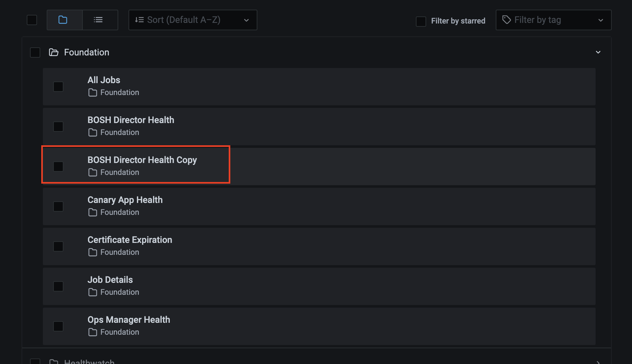Open the Sort (Default A–Z) dropdown
The width and height of the screenshot is (632, 364).
(193, 20)
